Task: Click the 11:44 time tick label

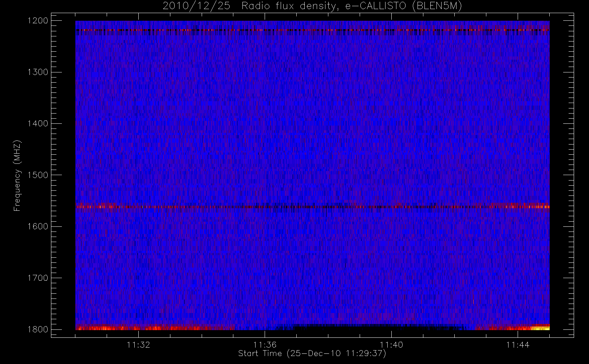Action: 518,345
